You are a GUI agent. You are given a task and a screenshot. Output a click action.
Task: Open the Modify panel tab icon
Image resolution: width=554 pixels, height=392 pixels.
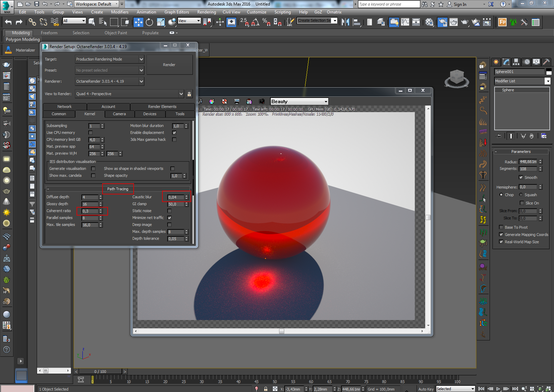coord(506,62)
